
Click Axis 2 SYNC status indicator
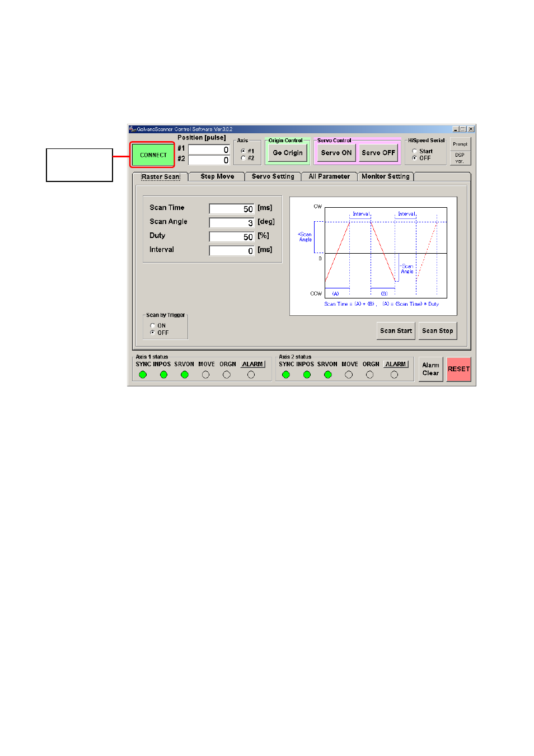click(x=286, y=375)
